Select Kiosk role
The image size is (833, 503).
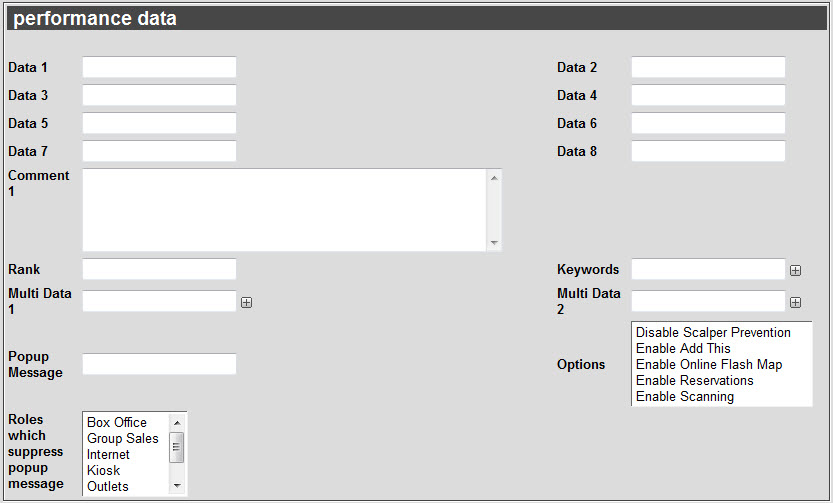[x=104, y=470]
